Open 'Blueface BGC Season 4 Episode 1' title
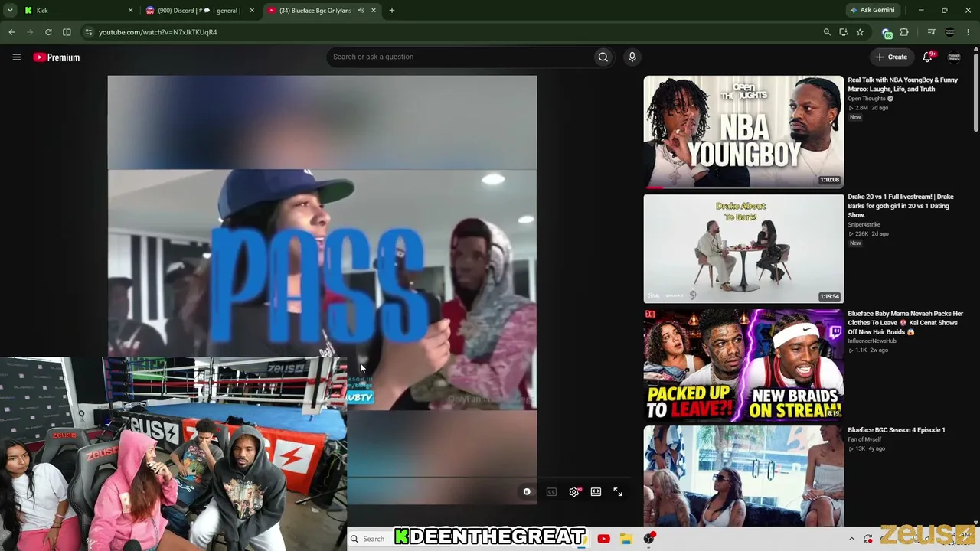 pos(897,430)
